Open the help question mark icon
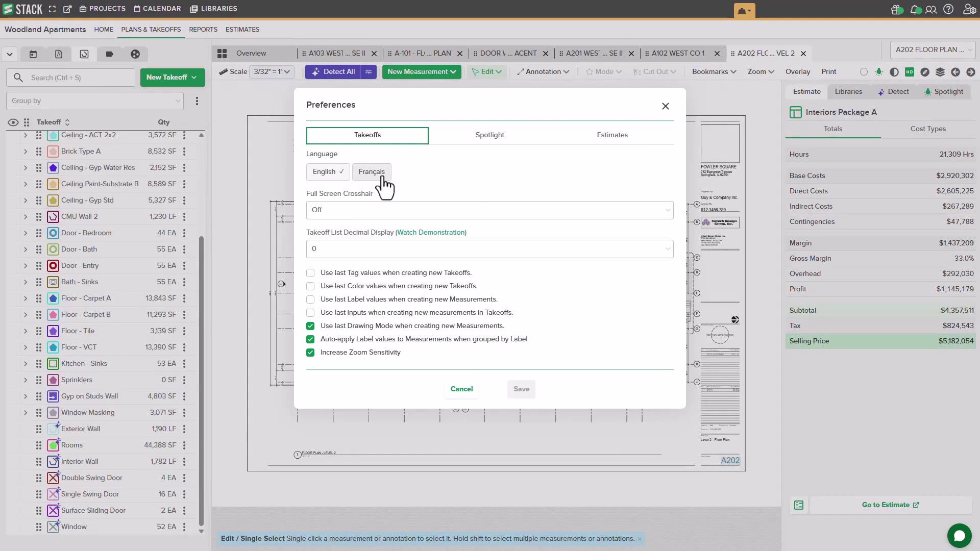This screenshot has width=980, height=551. pyautogui.click(x=948, y=9)
